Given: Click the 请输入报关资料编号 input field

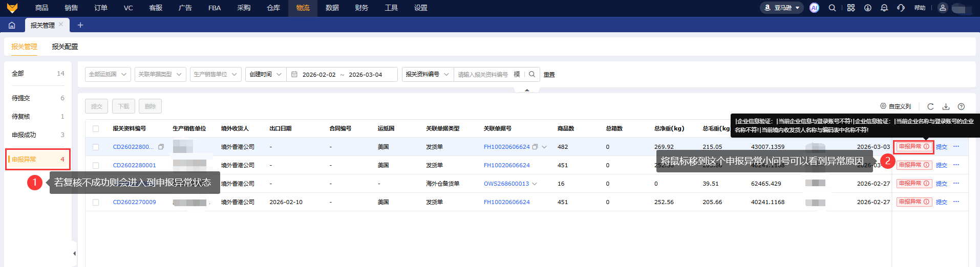Looking at the screenshot, I should click(x=483, y=75).
